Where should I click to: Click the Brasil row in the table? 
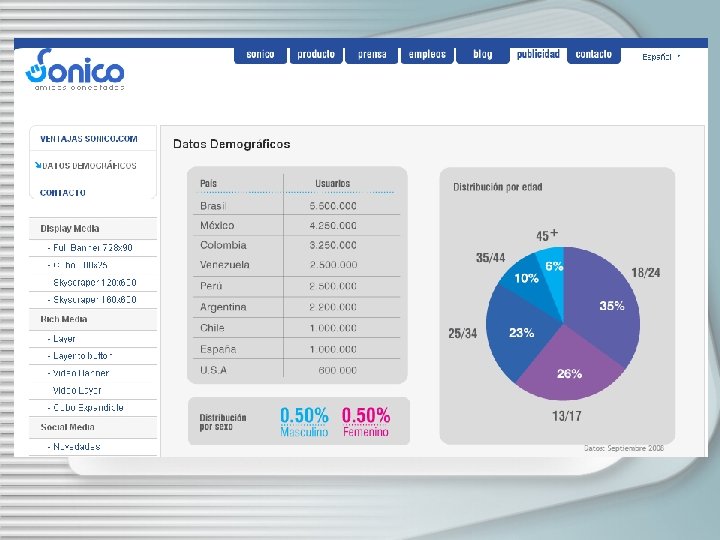(297, 206)
